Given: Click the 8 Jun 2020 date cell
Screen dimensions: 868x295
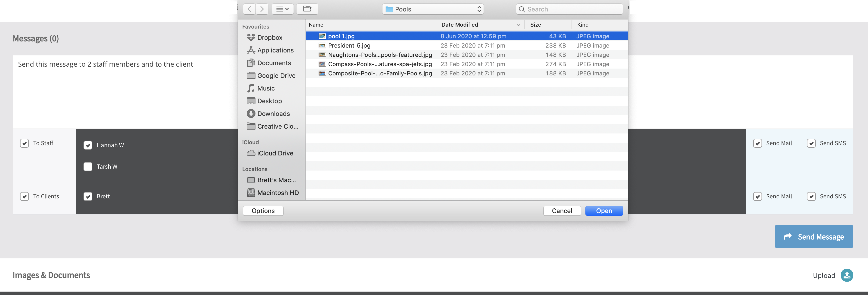Looking at the screenshot, I should click(x=473, y=36).
